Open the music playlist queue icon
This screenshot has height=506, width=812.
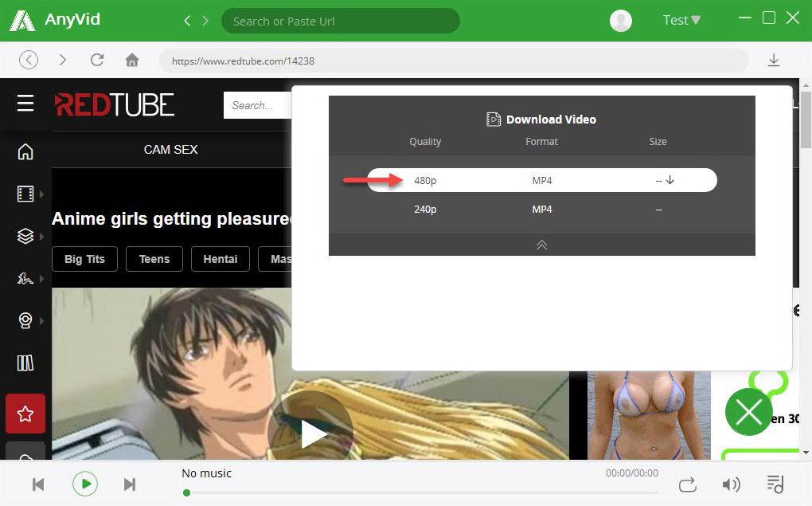pos(775,484)
